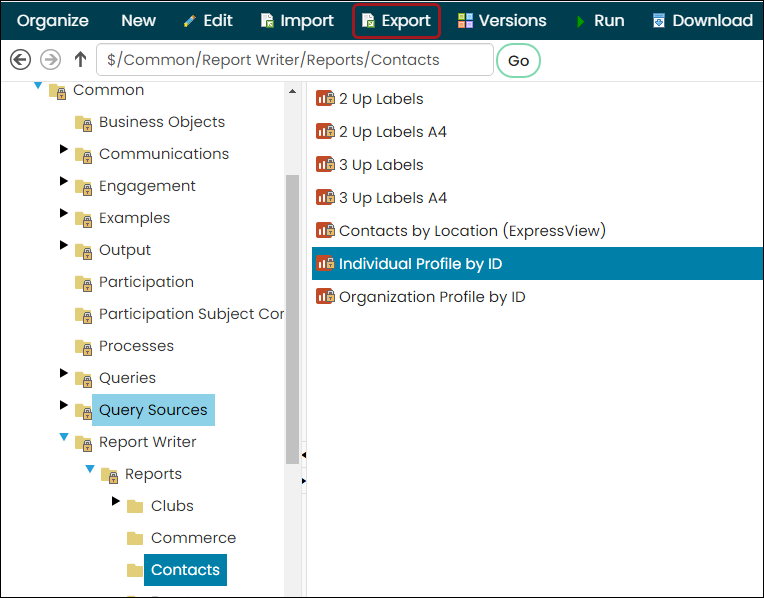Select Common in the tree
Screen dimensions: 764x598
[109, 90]
